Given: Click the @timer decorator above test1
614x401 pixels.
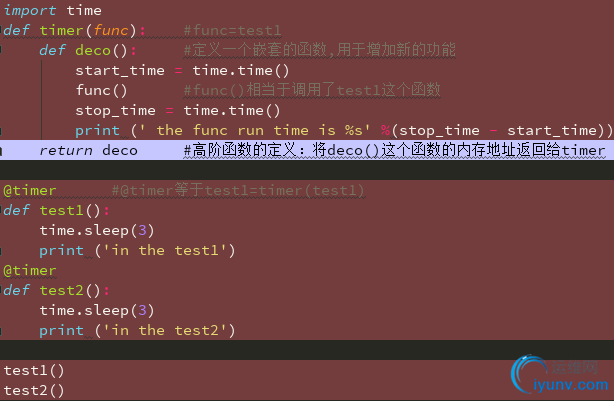Looking at the screenshot, I should (30, 190).
